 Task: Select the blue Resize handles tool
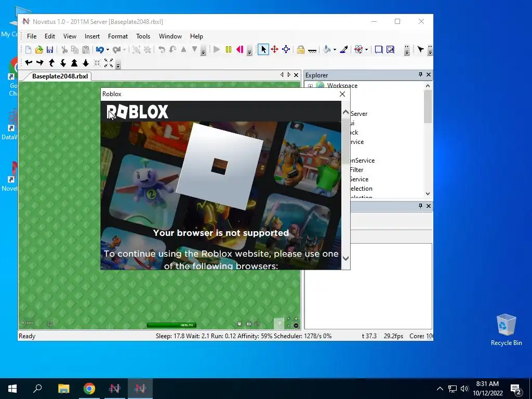click(286, 49)
